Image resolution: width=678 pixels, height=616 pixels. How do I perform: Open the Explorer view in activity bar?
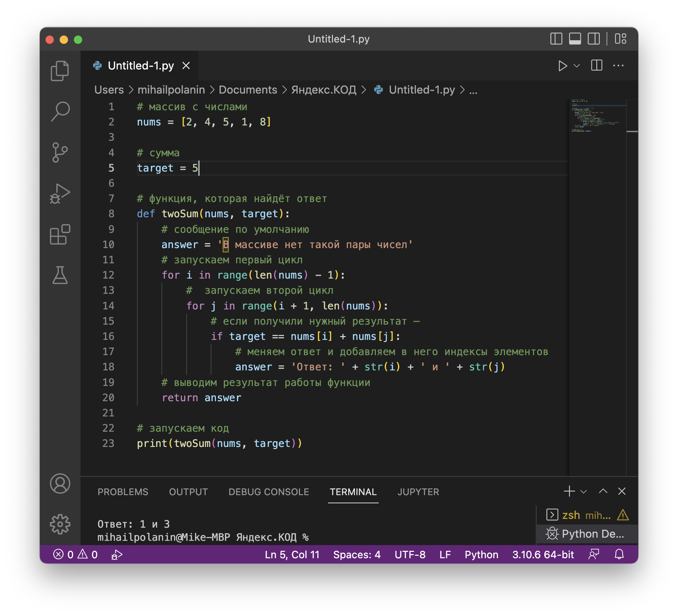(60, 71)
